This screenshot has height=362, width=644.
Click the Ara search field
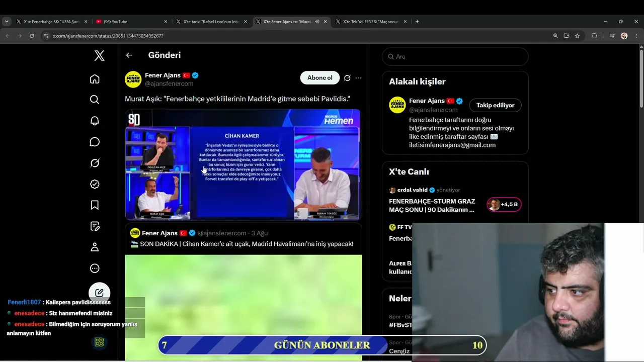tap(455, 56)
